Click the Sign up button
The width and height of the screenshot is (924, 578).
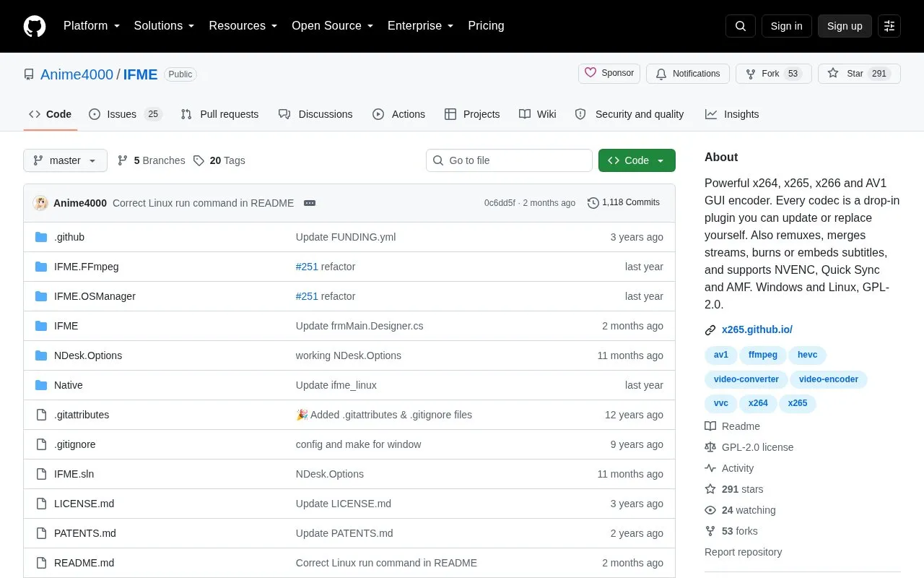tap(845, 26)
